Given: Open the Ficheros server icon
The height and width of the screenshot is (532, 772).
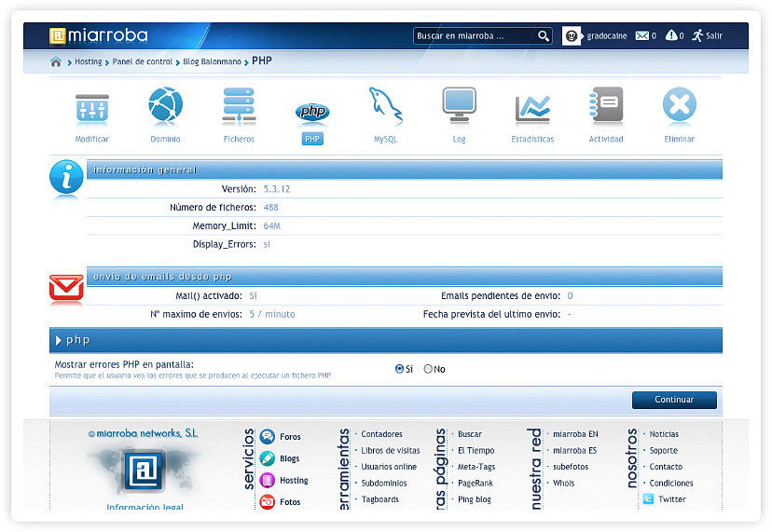Looking at the screenshot, I should [x=239, y=104].
